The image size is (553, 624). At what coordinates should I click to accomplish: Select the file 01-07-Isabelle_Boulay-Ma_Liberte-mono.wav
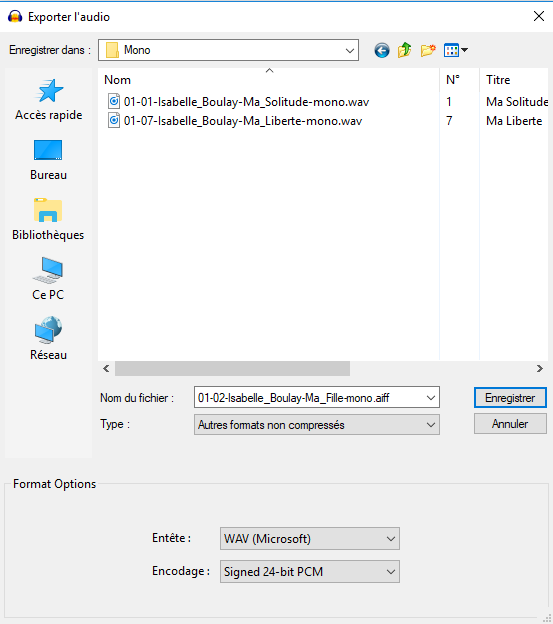click(243, 121)
